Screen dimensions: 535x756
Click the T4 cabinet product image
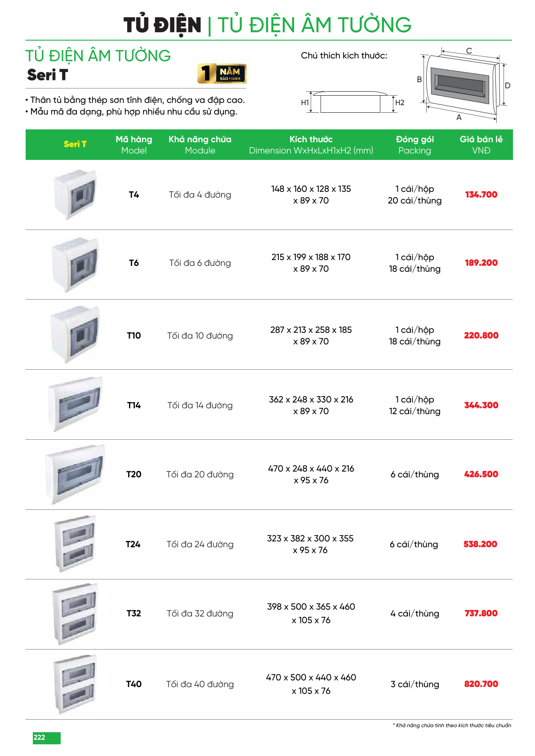tap(75, 195)
